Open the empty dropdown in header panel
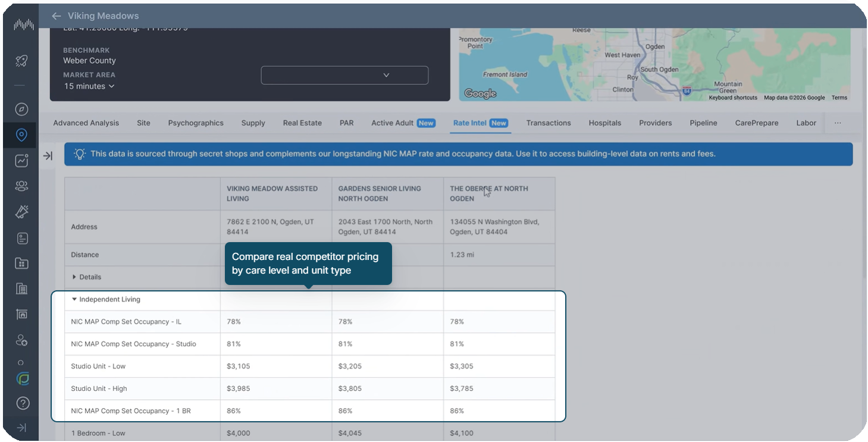 pyautogui.click(x=344, y=76)
